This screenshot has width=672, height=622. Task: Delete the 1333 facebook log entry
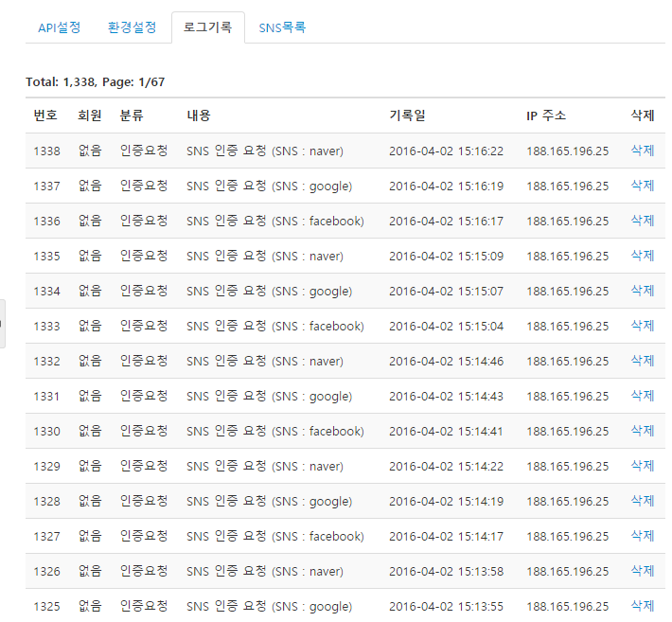[x=642, y=326]
